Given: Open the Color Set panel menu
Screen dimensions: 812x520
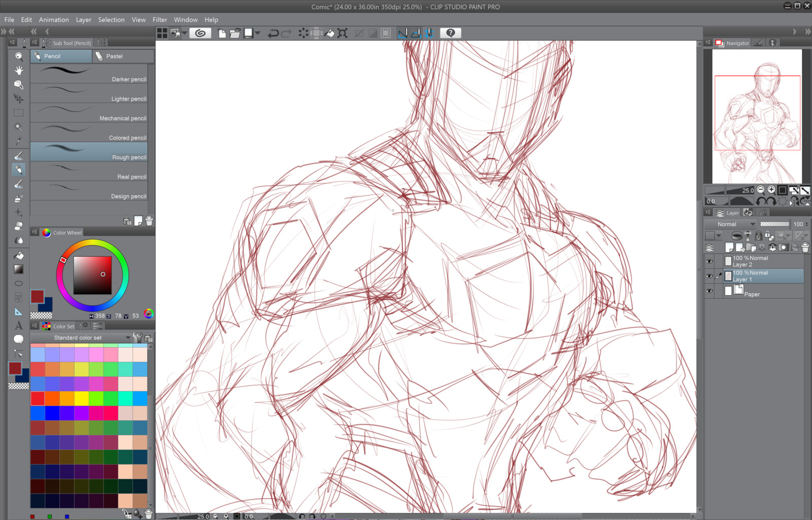Looking at the screenshot, I should (x=35, y=326).
